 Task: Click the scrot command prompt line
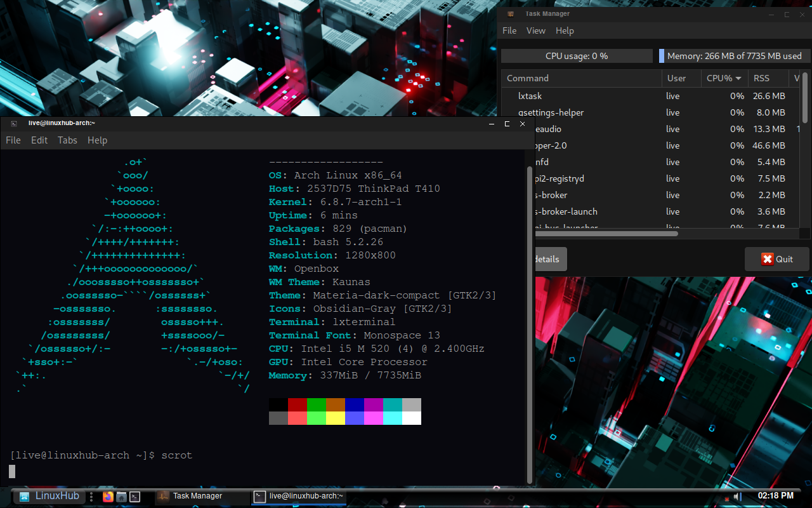pos(101,455)
